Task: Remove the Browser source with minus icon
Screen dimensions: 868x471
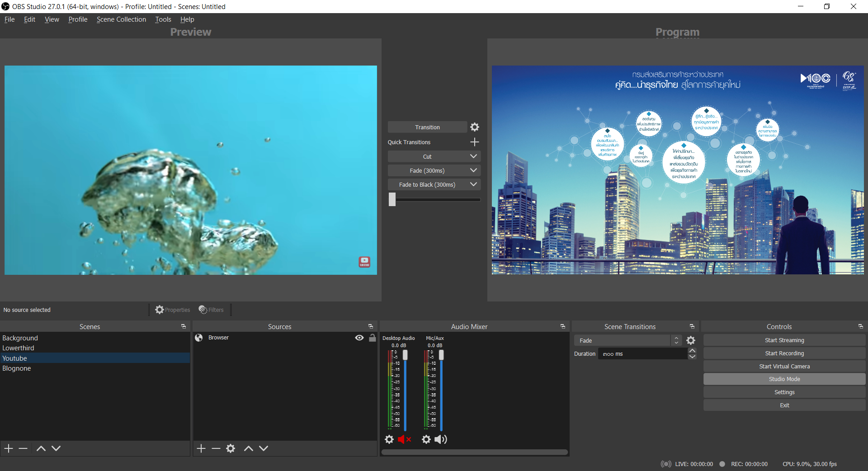Action: pos(216,448)
